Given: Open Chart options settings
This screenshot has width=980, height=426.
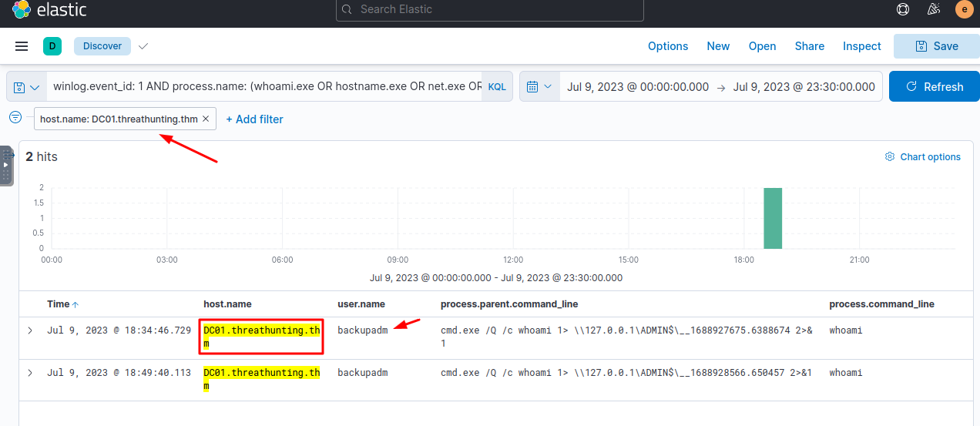Looking at the screenshot, I should (922, 157).
